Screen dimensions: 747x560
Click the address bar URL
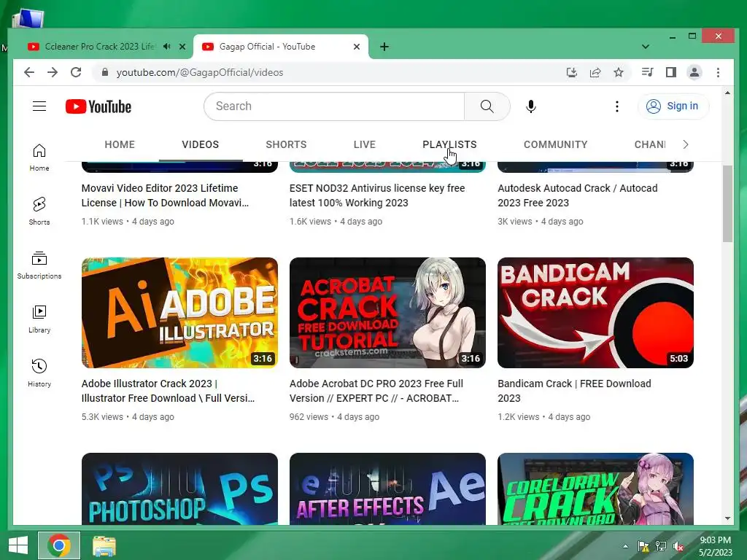[200, 72]
